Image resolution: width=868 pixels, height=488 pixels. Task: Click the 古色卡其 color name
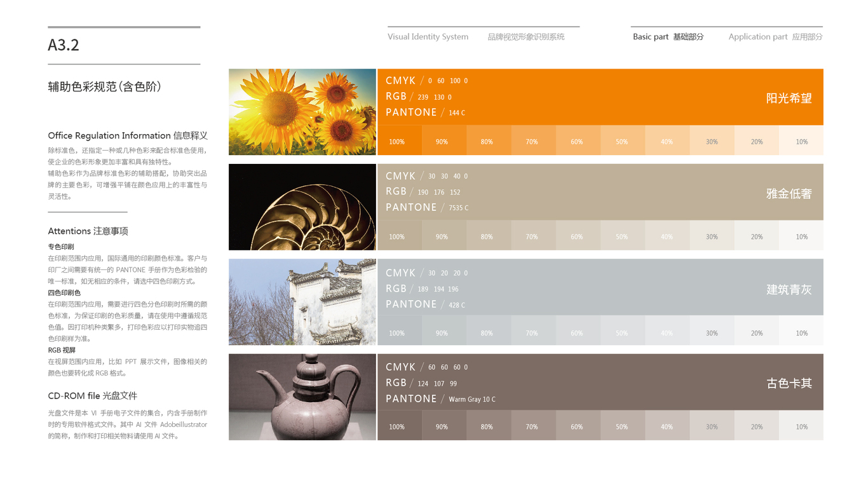tap(789, 383)
